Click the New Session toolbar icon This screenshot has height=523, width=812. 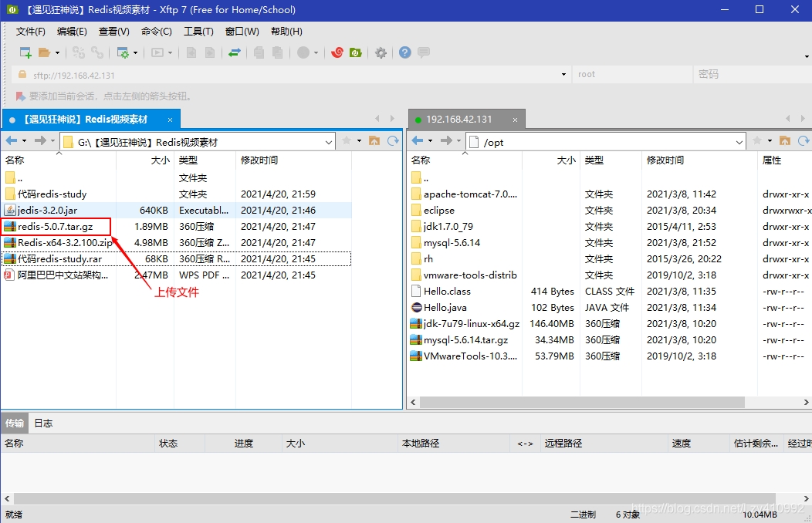coord(25,52)
